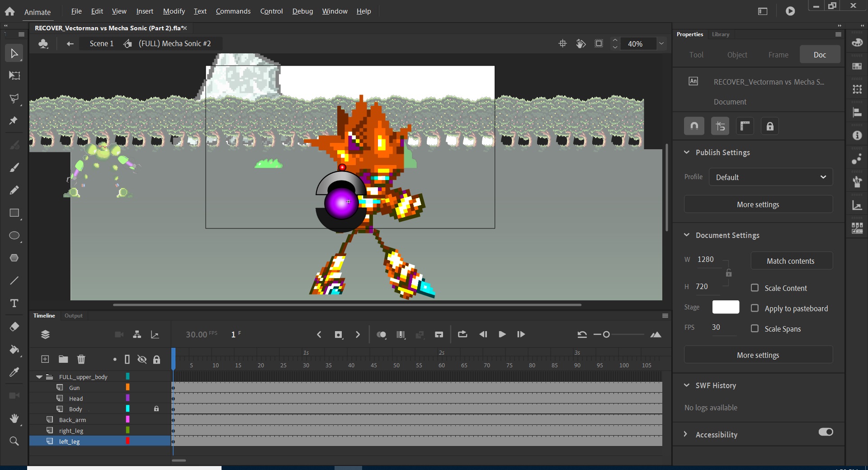This screenshot has width=868, height=470.
Task: Switch to the Library tab
Action: (x=720, y=34)
